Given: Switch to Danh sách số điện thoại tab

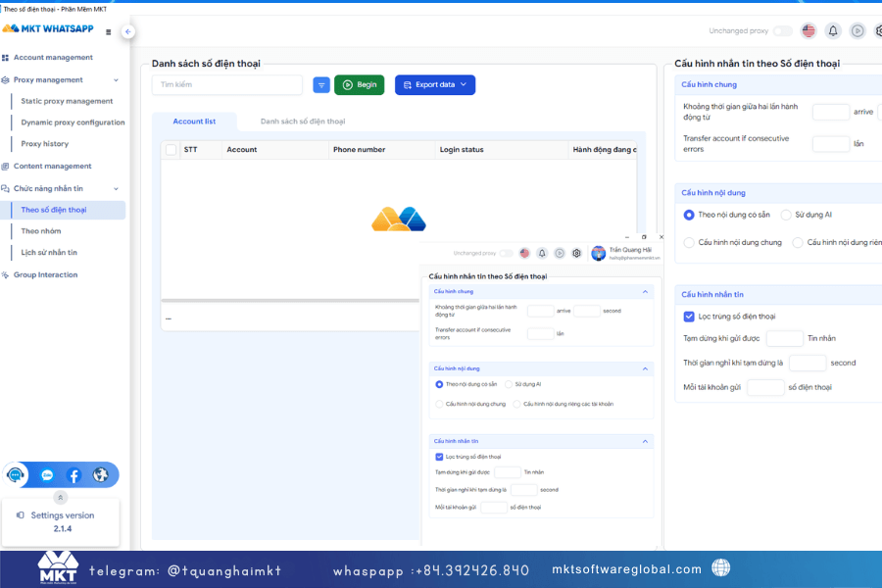Looking at the screenshot, I should [x=302, y=122].
